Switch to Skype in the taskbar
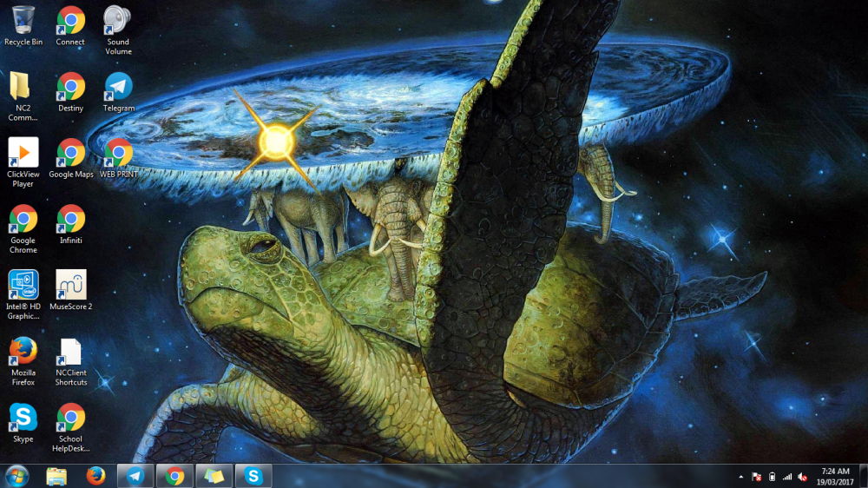Viewport: 868px width, 488px height. (x=253, y=476)
